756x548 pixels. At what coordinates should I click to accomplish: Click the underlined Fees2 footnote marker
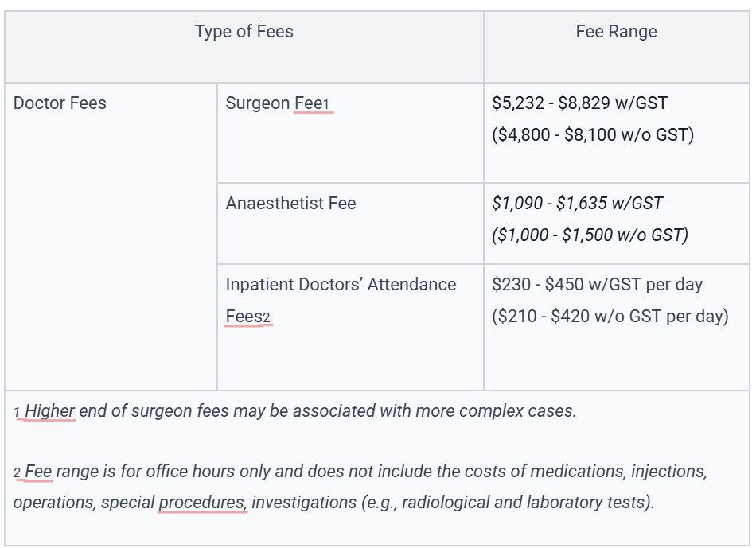(x=247, y=317)
